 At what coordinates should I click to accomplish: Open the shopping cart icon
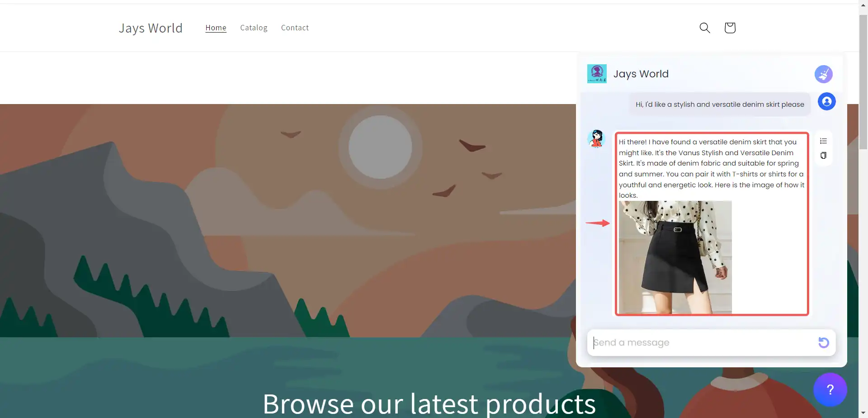[x=730, y=28]
